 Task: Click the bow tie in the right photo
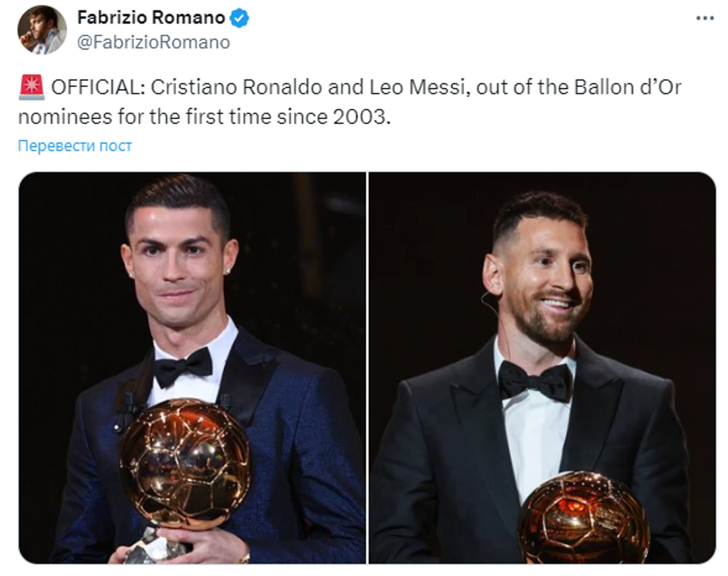click(536, 380)
